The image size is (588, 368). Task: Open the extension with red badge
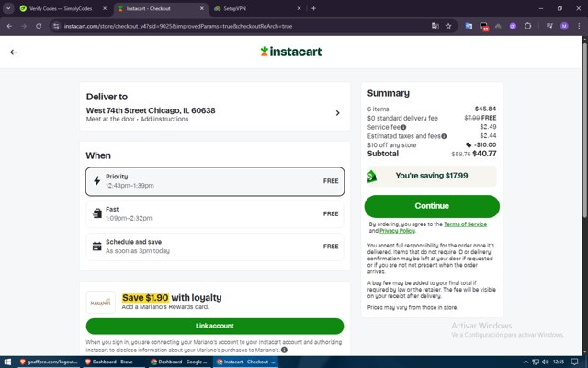(x=484, y=27)
